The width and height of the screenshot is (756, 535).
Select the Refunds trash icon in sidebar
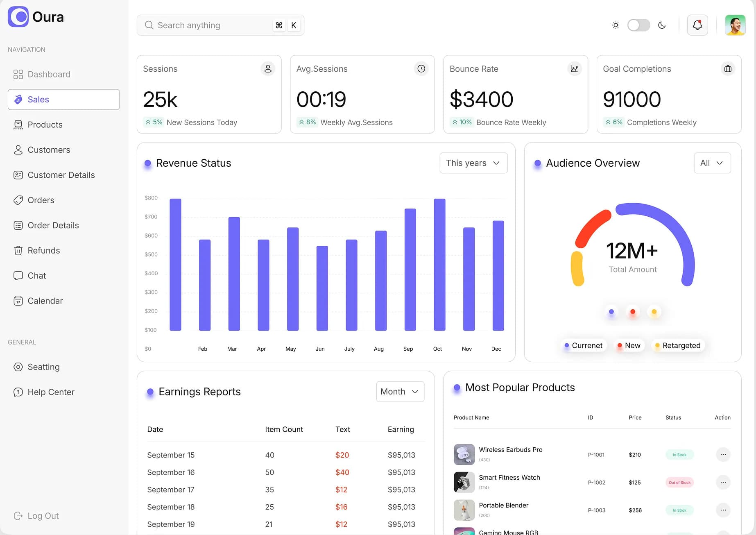click(x=18, y=250)
